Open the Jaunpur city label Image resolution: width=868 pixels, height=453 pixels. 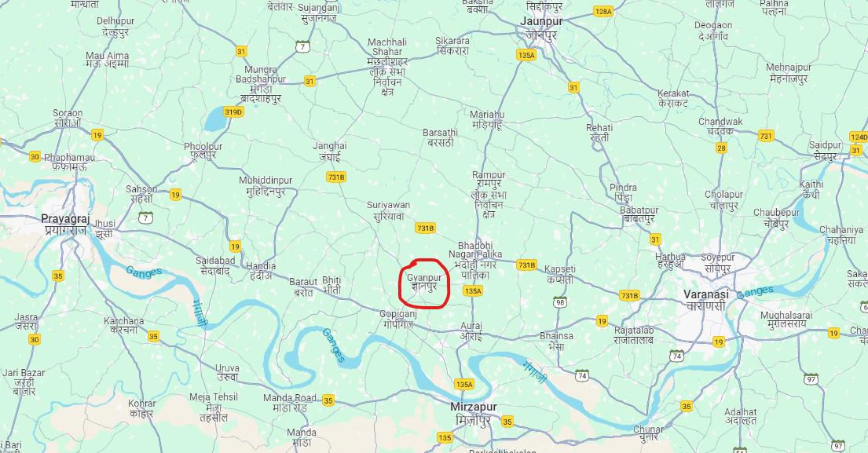pyautogui.click(x=541, y=27)
